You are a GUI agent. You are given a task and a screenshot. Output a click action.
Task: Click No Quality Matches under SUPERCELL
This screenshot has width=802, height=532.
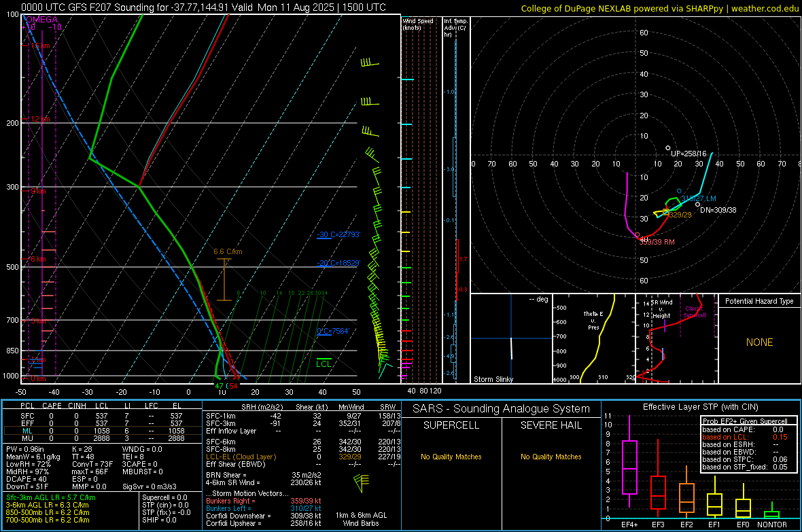point(451,457)
